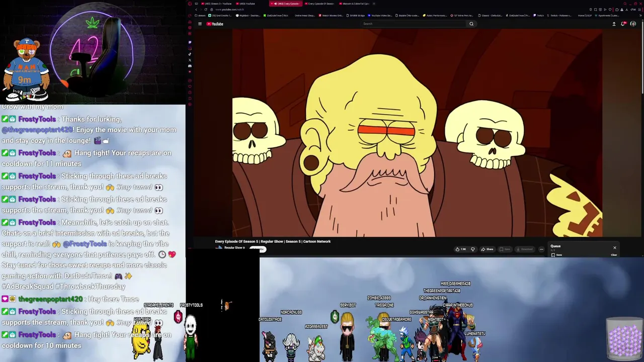
Task: Clear the Queue panel
Action: pos(614,255)
